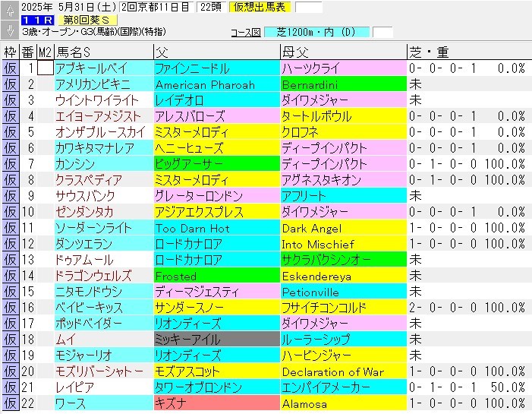This screenshot has width=532, height=414.
Task: Click the empty box beside the course field
Action: click(382, 32)
